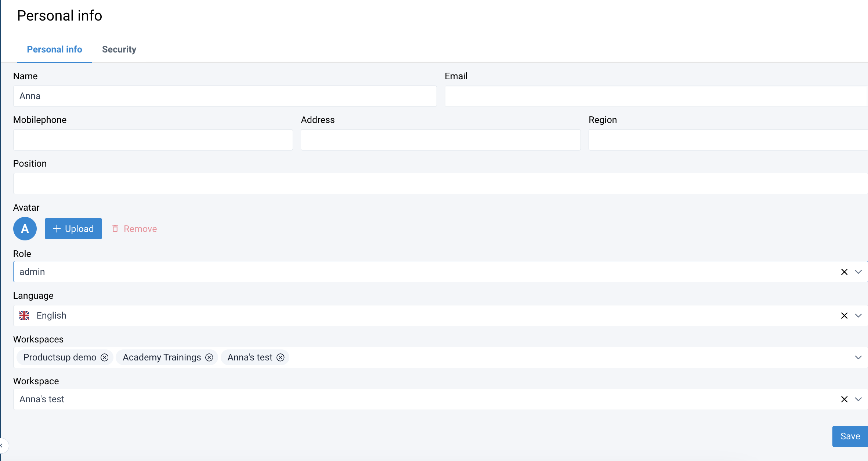Click the Position text field
The width and height of the screenshot is (868, 461).
(440, 184)
